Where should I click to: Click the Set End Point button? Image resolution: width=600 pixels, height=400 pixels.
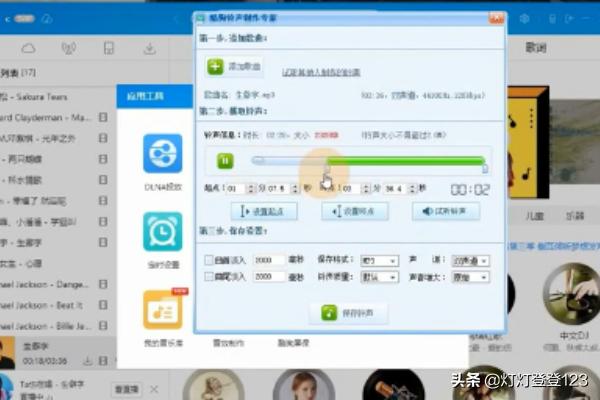pos(355,211)
